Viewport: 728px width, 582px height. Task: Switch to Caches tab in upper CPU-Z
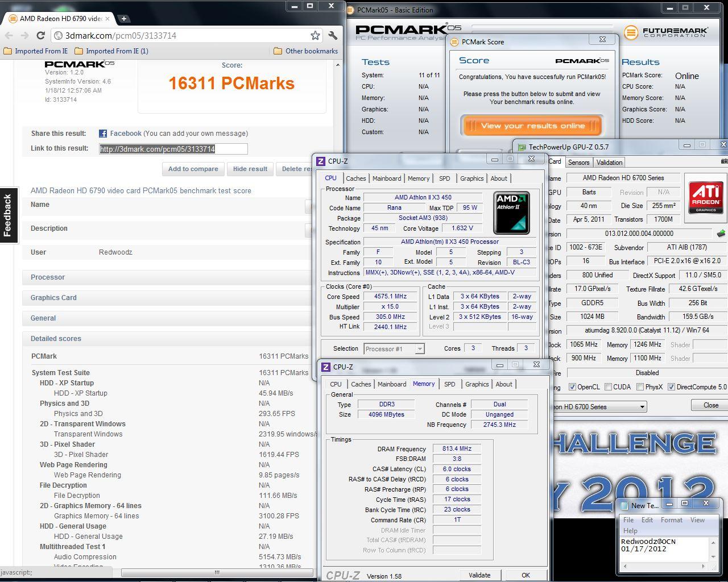tap(356, 178)
